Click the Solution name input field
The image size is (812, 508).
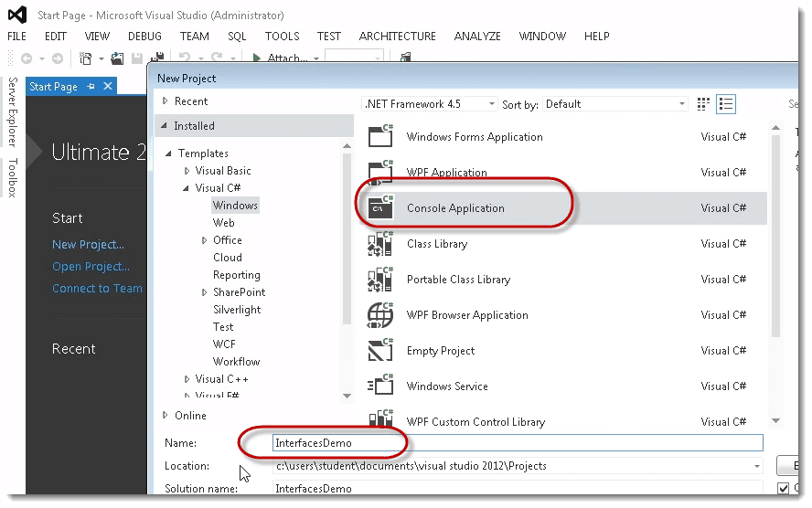click(x=518, y=488)
